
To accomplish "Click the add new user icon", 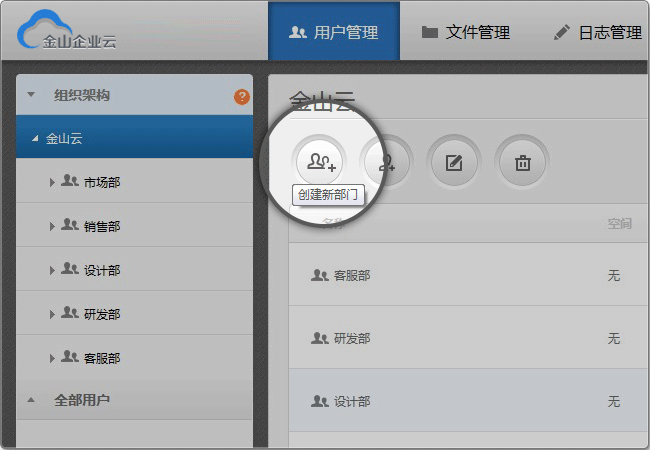I will (x=386, y=162).
